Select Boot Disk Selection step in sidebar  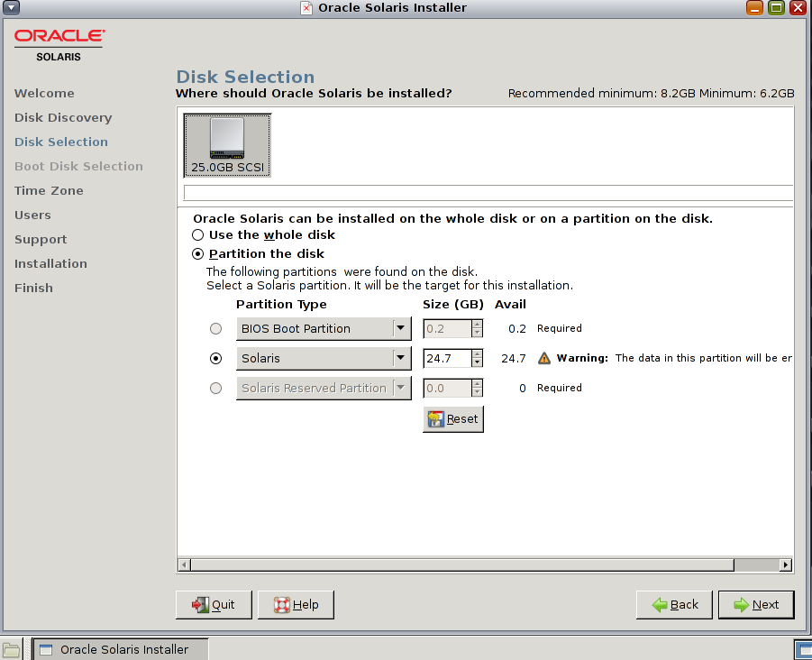[x=78, y=166]
